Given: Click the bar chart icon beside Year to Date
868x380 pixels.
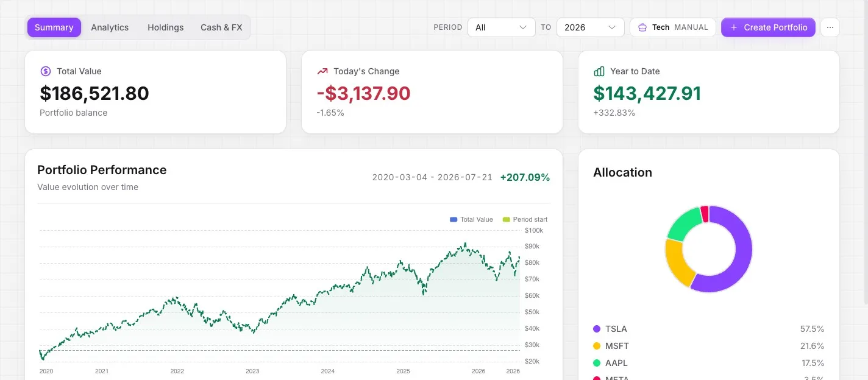Looking at the screenshot, I should pos(599,71).
